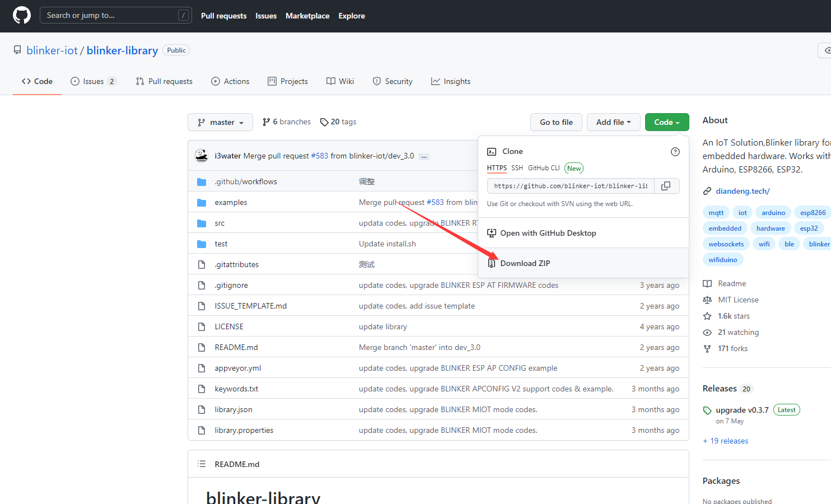831x504 pixels.
Task: Click the arduino topic tag
Action: pos(773,213)
